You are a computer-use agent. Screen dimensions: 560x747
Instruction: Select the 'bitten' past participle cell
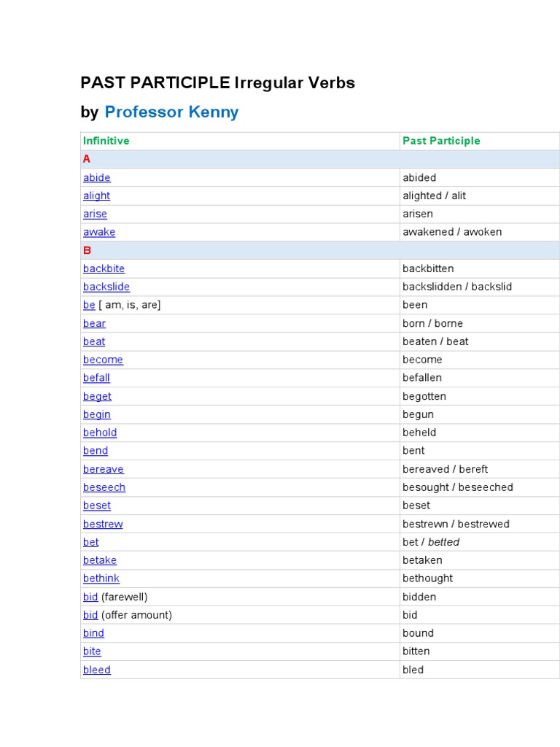tap(480, 651)
